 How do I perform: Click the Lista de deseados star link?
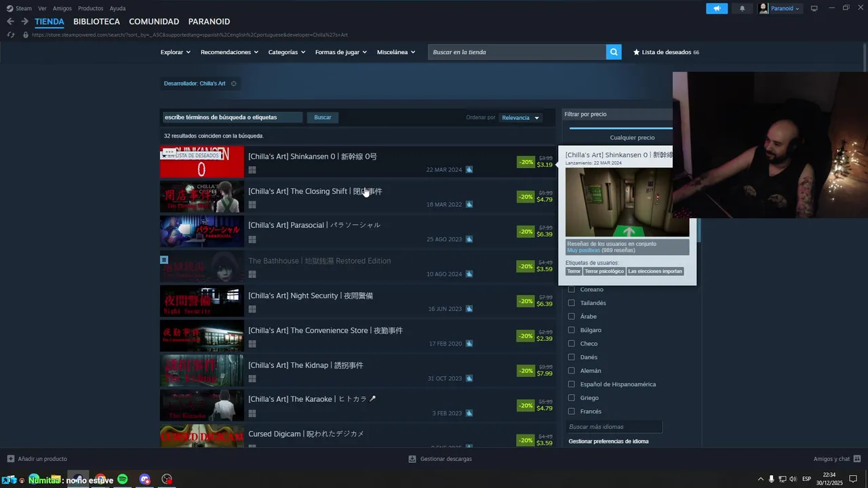[x=666, y=52]
